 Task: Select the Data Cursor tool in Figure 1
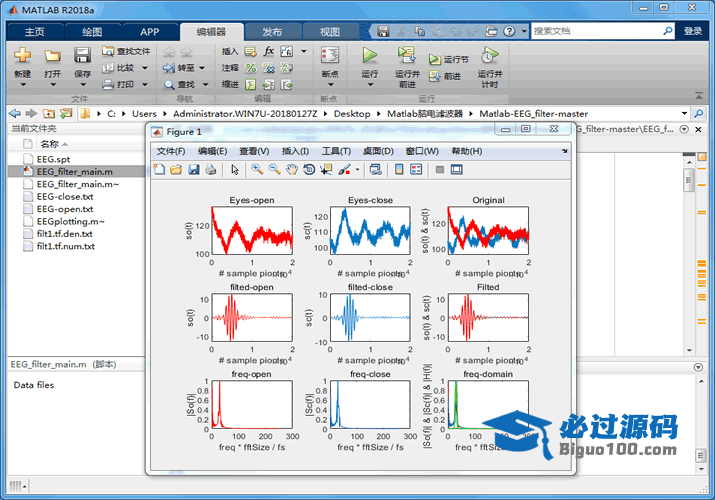point(326,170)
